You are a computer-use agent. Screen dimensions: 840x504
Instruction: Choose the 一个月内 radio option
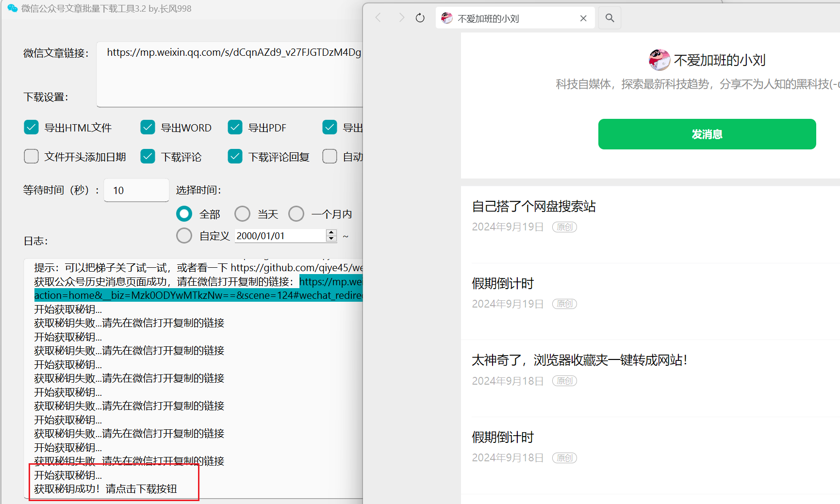point(296,214)
